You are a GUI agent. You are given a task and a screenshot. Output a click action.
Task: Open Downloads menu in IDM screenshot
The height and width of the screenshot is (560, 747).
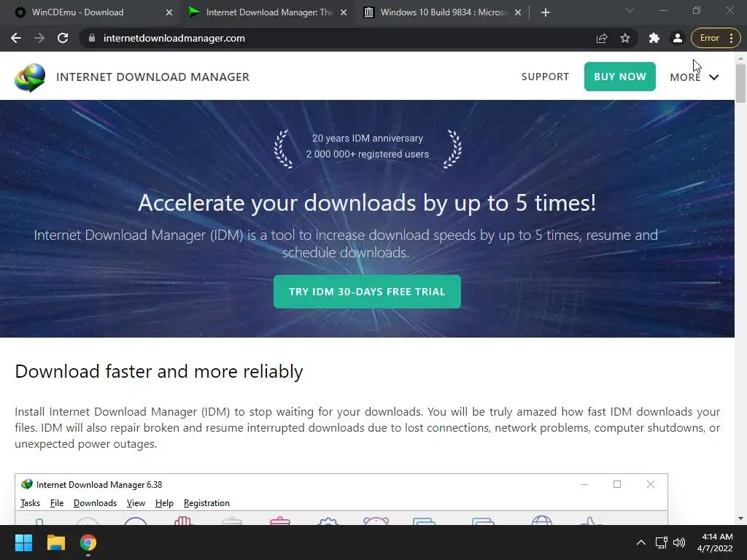point(96,503)
